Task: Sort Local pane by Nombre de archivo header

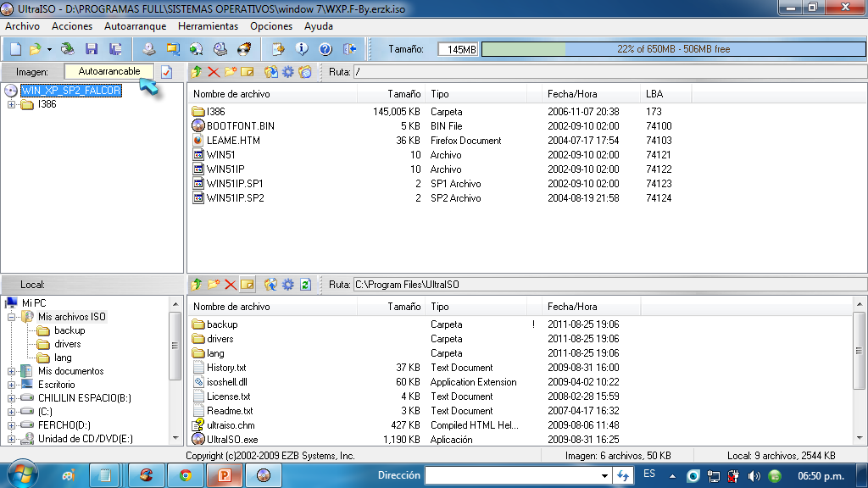Action: (x=272, y=307)
